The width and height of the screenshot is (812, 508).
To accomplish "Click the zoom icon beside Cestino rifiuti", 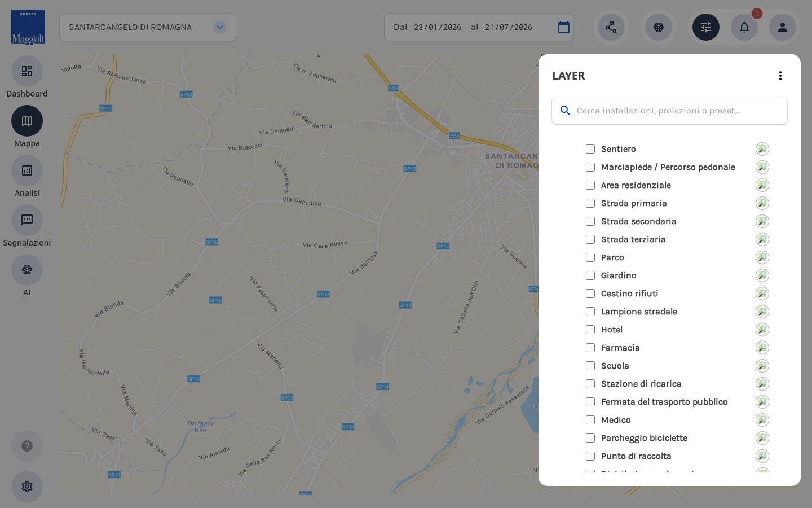I will [762, 294].
